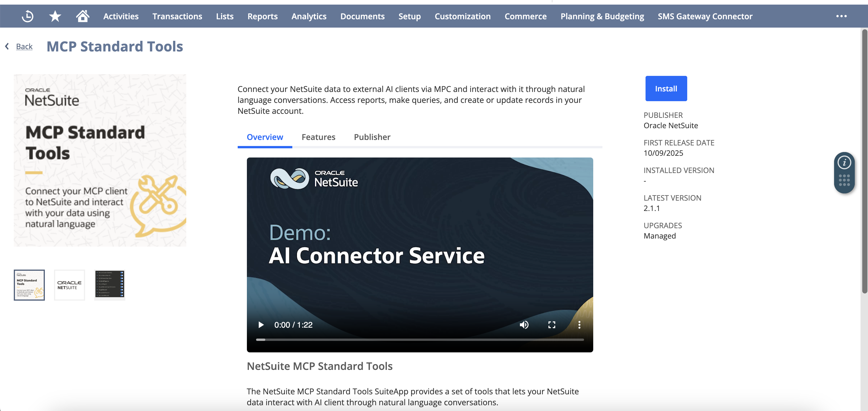Viewport: 868px width, 411px height.
Task: Switch to the Publisher tab
Action: click(372, 137)
